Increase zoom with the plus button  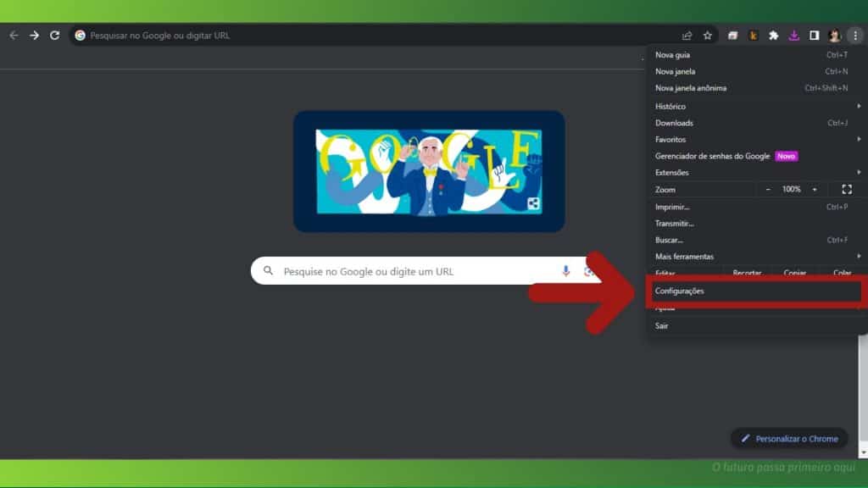[x=815, y=189]
